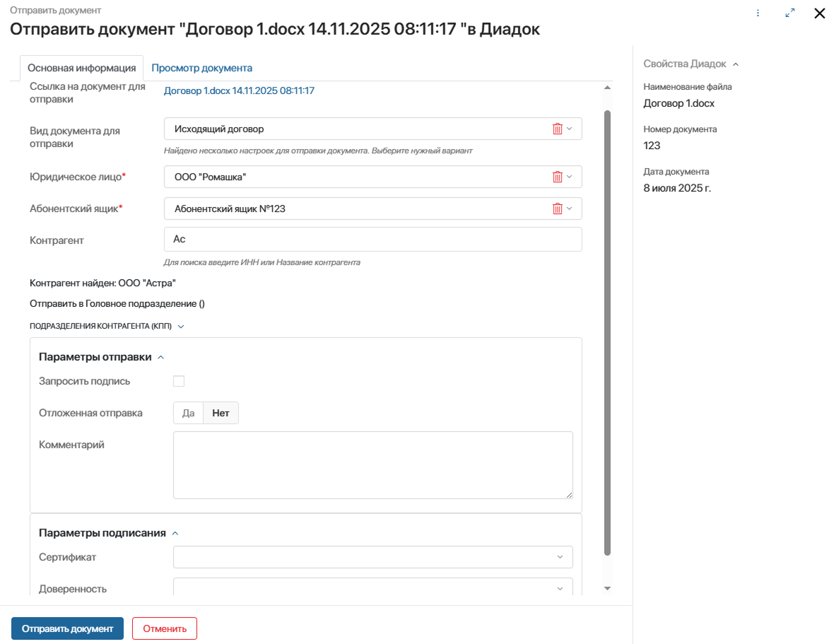This screenshot has height=644, width=829.
Task: Collapse Параметры подписания section
Action: 175,534
